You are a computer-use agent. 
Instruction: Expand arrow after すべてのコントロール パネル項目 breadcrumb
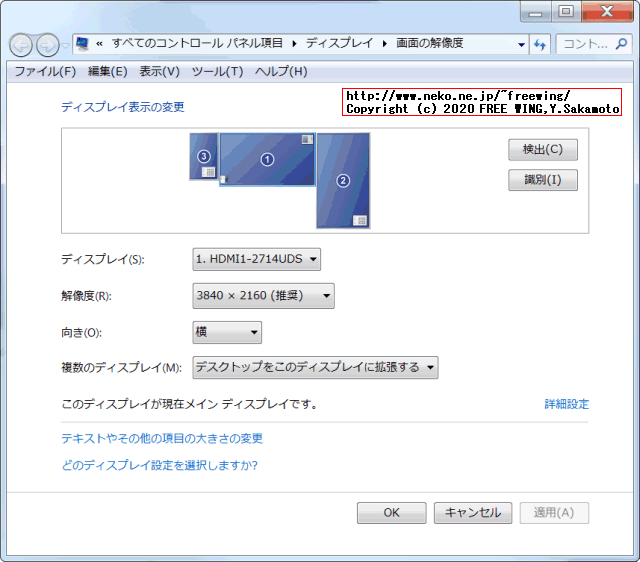[294, 44]
